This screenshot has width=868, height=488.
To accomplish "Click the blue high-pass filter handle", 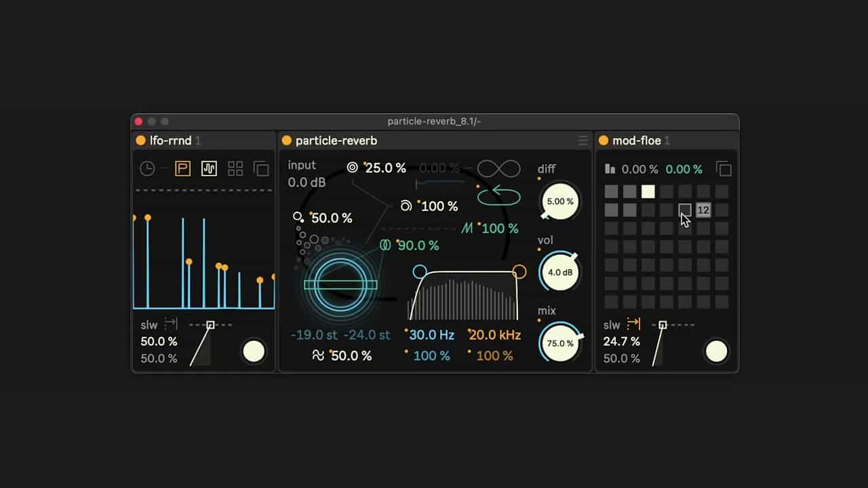I will tap(420, 272).
